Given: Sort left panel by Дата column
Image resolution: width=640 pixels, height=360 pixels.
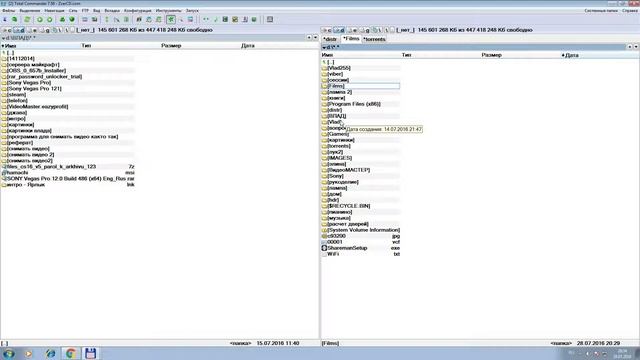Looking at the screenshot, I should pos(279,46).
